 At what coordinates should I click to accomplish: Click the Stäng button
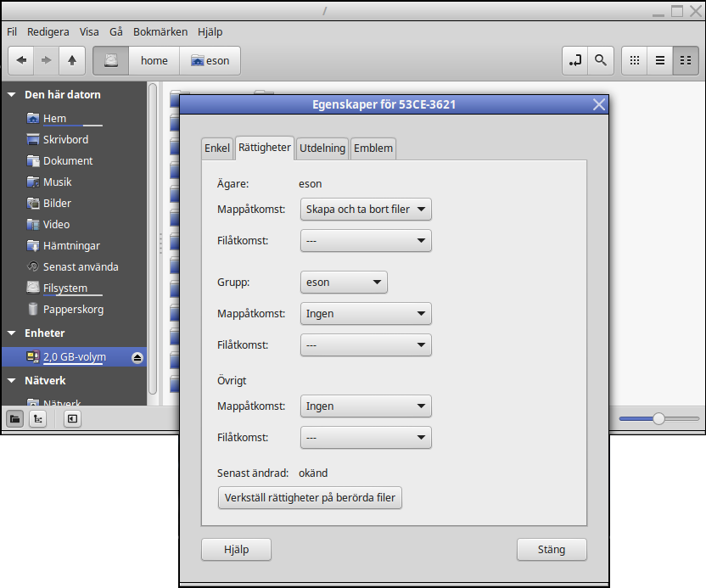coord(552,550)
